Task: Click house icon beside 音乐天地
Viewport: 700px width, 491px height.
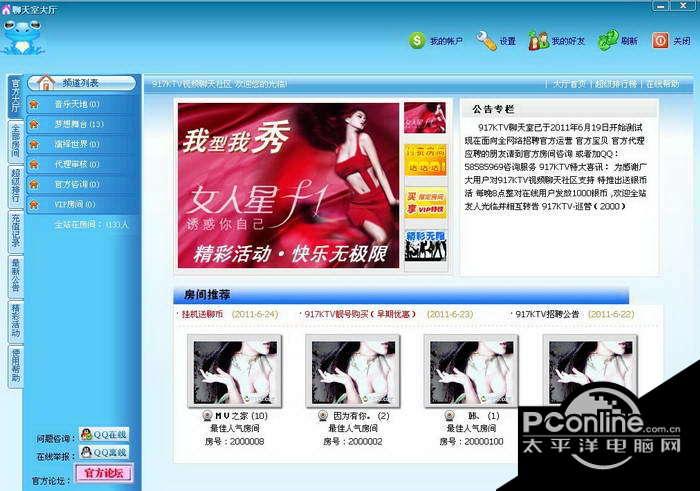Action: [34, 104]
